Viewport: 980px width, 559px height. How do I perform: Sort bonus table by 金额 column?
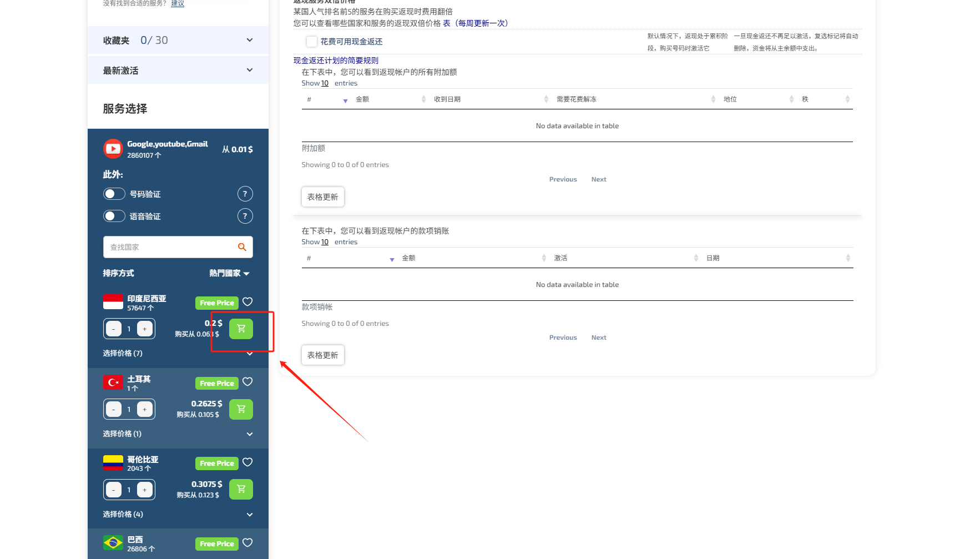390,99
